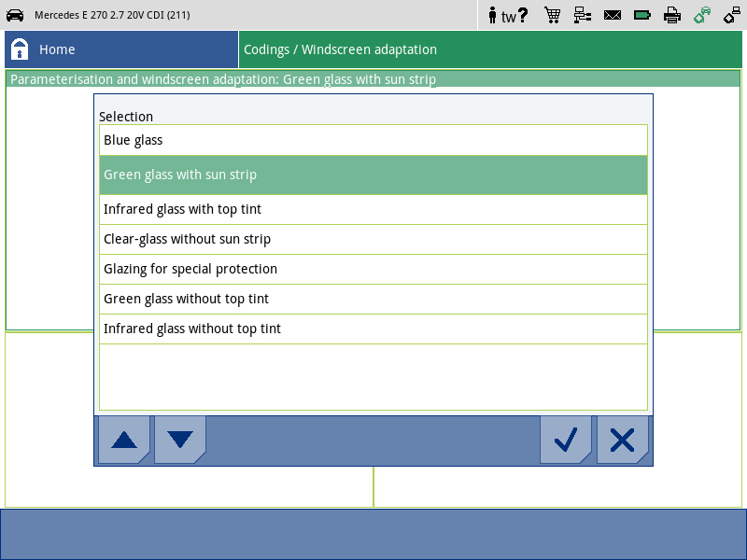Select the Codings / Windscreen adaptation tab
747x560 pixels.
343,49
